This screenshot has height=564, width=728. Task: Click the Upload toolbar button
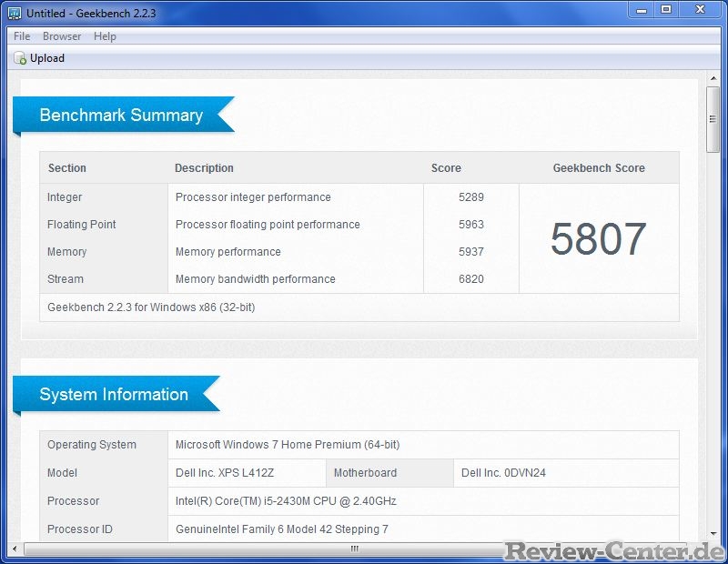click(x=39, y=58)
